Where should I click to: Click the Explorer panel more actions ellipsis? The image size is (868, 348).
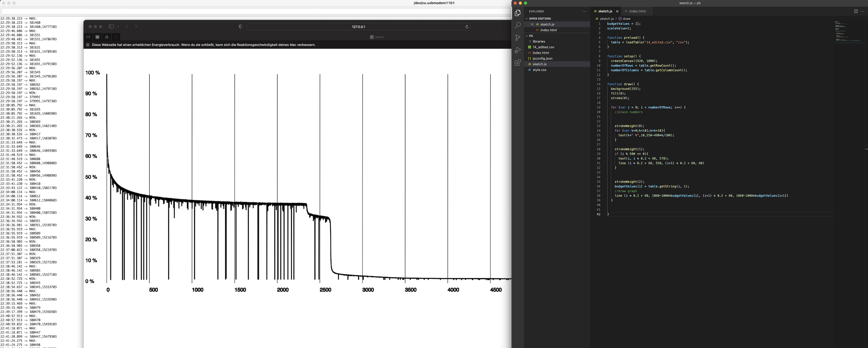tap(584, 12)
